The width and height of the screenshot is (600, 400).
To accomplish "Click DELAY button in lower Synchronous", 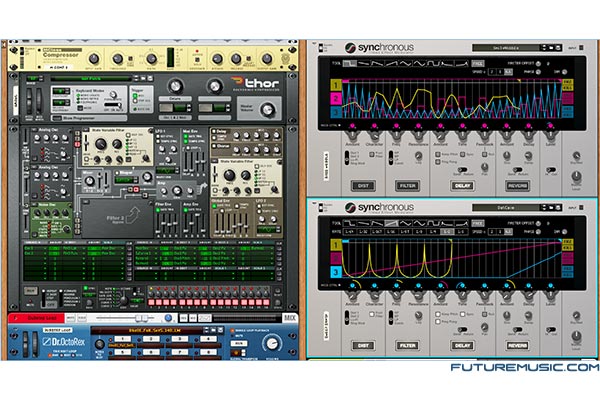I will pos(462,346).
